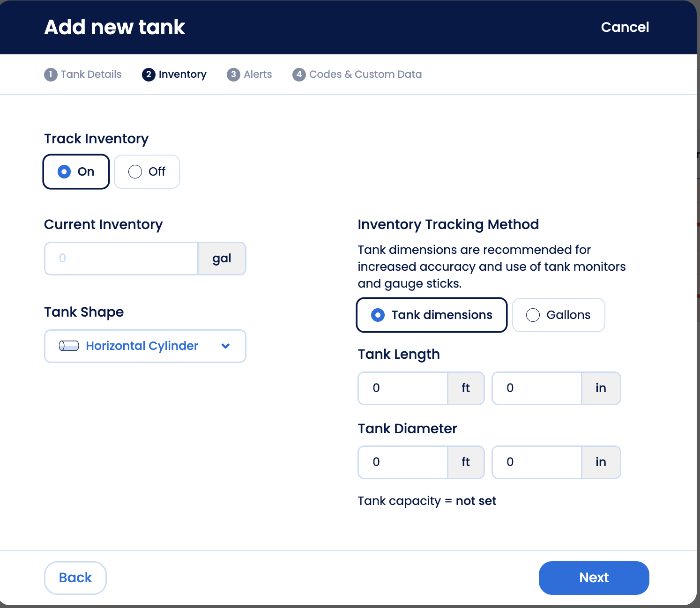700x608 pixels.
Task: Focus the Tank Diameter inches field
Action: pyautogui.click(x=537, y=462)
